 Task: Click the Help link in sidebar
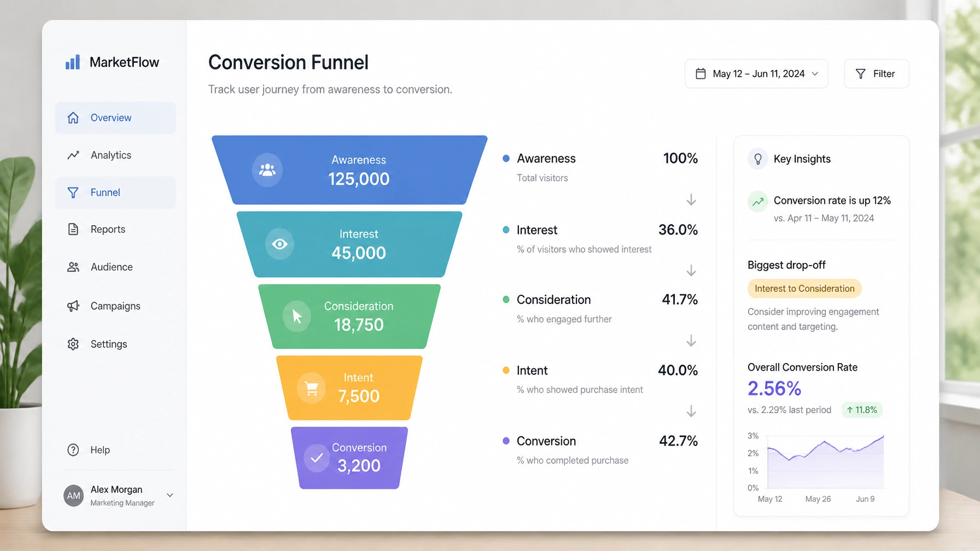click(100, 450)
